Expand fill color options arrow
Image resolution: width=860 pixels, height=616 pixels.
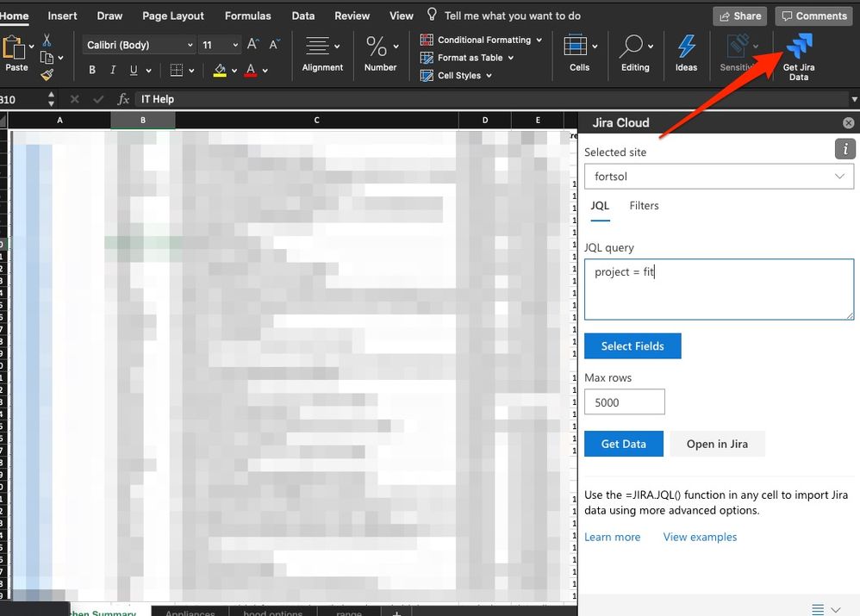point(234,70)
